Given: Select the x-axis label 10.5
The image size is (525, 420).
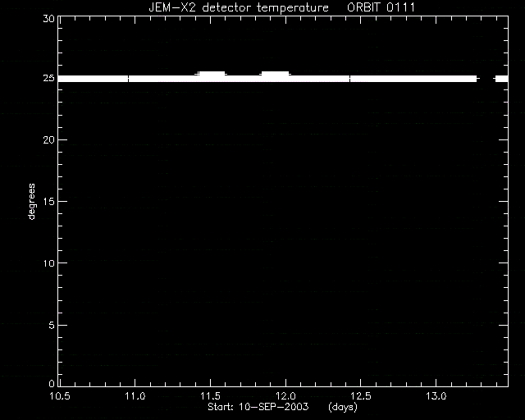Looking at the screenshot, I should [60, 396].
